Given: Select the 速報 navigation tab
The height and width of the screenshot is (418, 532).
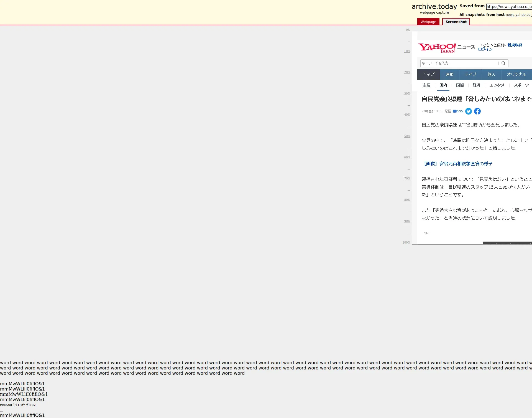Looking at the screenshot, I should [449, 74].
